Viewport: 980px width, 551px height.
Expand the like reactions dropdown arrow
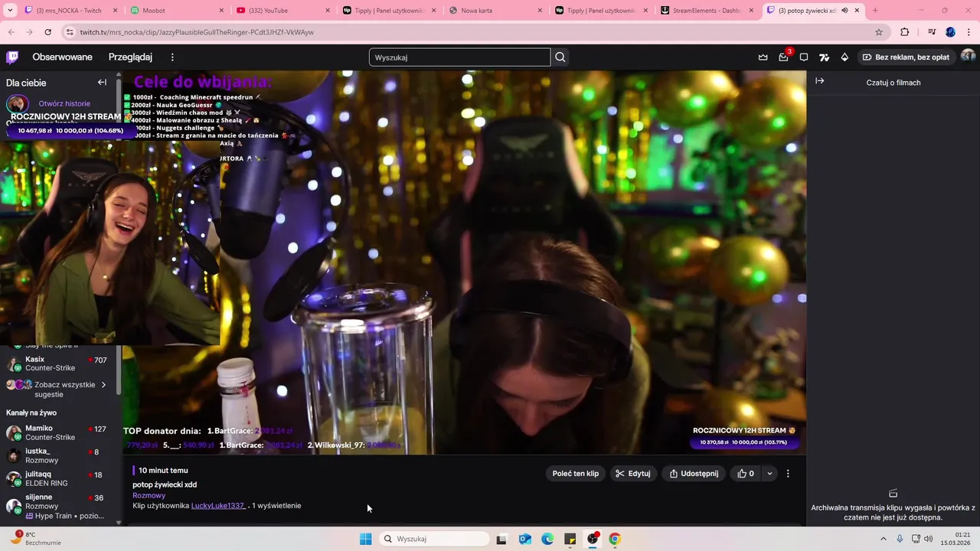point(769,474)
